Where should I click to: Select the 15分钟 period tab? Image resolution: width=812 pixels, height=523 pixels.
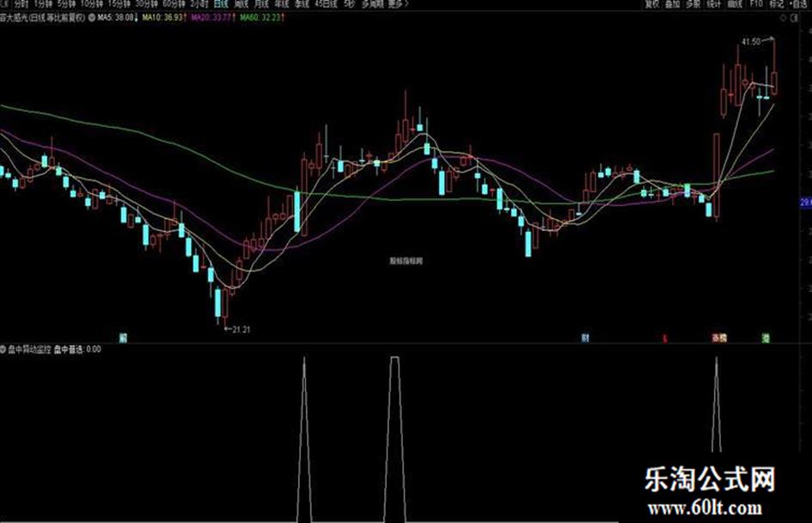pyautogui.click(x=119, y=3)
